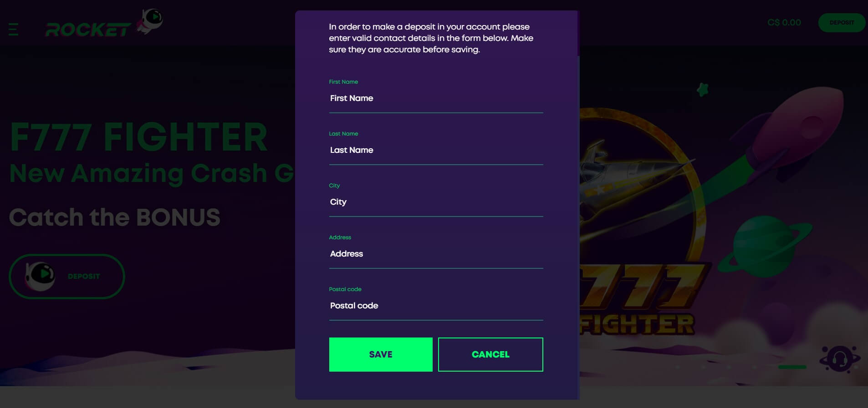
Task: Save the contact details form
Action: tap(381, 354)
